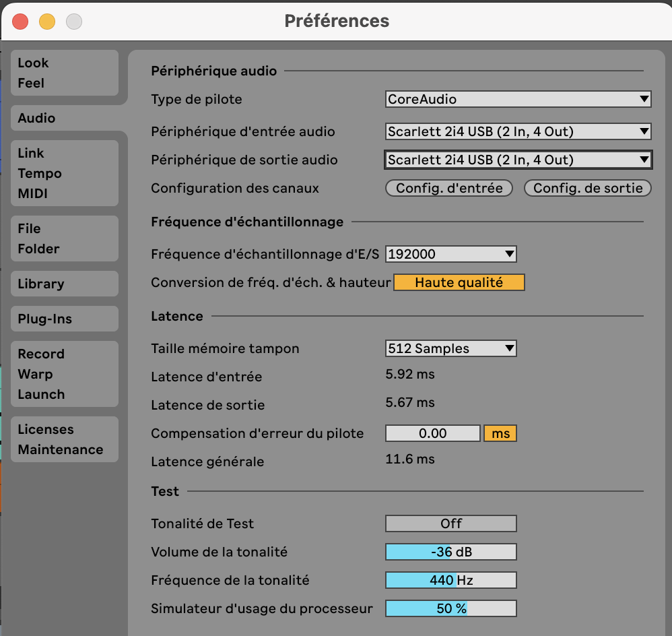The image size is (672, 636).
Task: Select the Audio preferences tab
Action: [x=65, y=118]
